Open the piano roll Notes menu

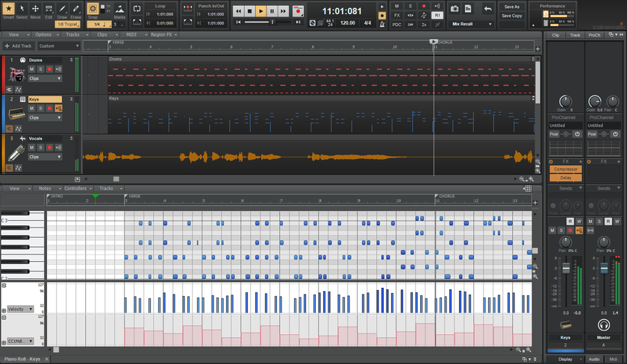[x=47, y=188]
